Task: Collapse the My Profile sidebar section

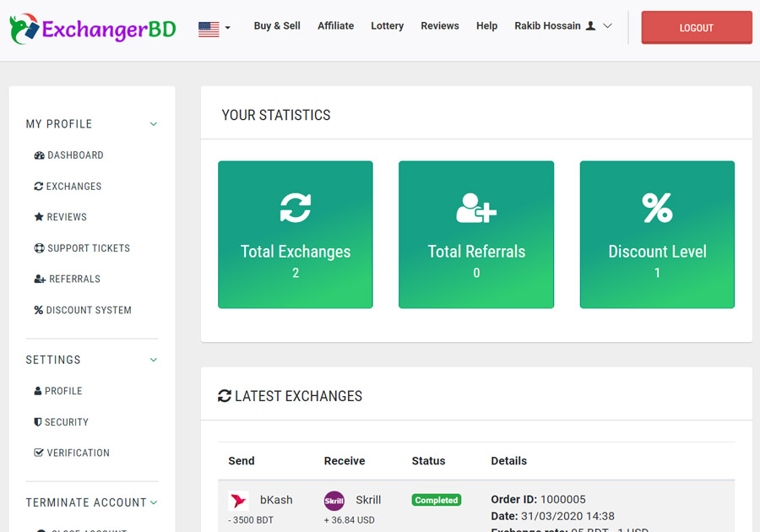Action: (x=154, y=124)
